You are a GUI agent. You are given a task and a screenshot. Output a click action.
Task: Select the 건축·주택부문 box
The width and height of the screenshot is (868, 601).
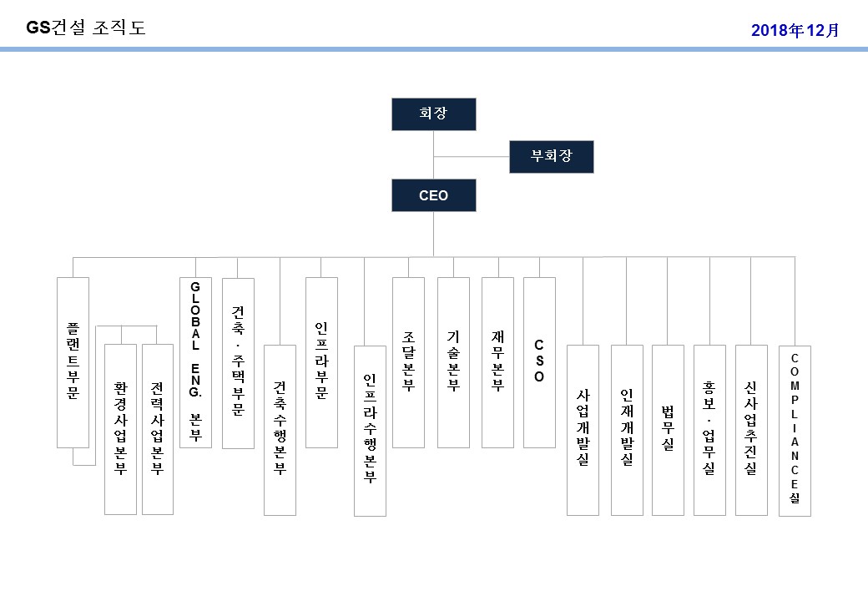[x=238, y=363]
